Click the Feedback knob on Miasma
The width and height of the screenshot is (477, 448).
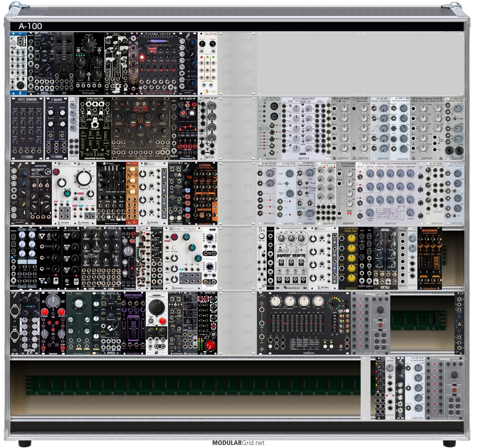pos(79,304)
